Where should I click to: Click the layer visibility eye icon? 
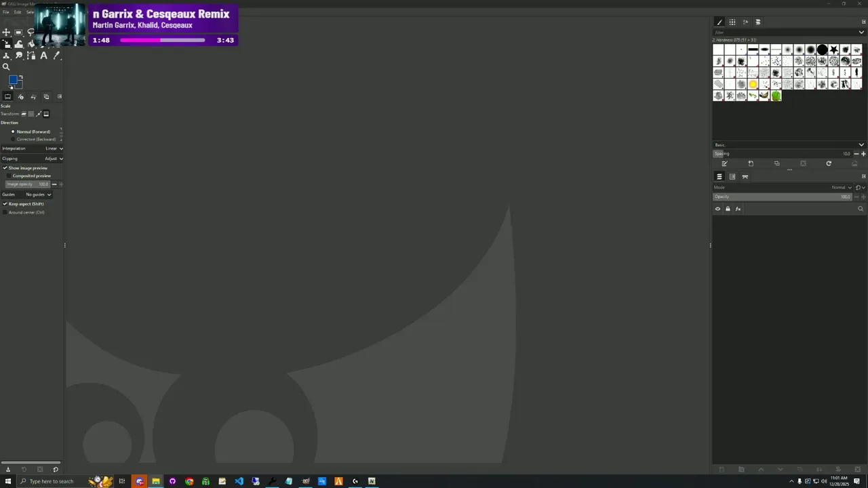tap(717, 209)
